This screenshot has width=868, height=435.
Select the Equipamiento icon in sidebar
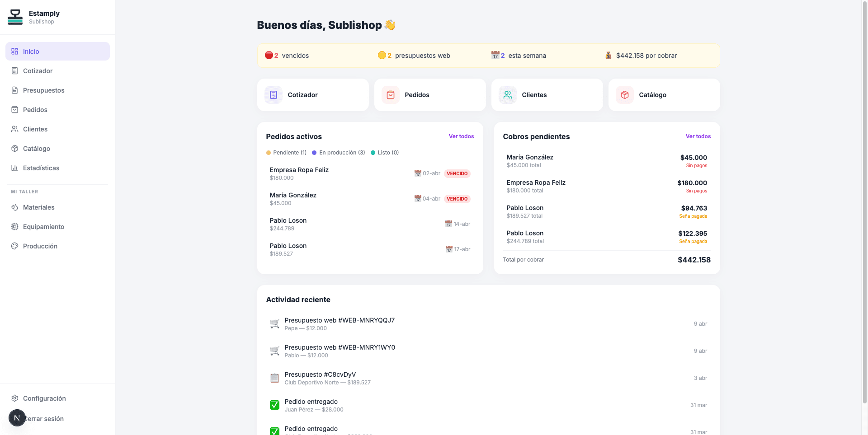[15, 226]
